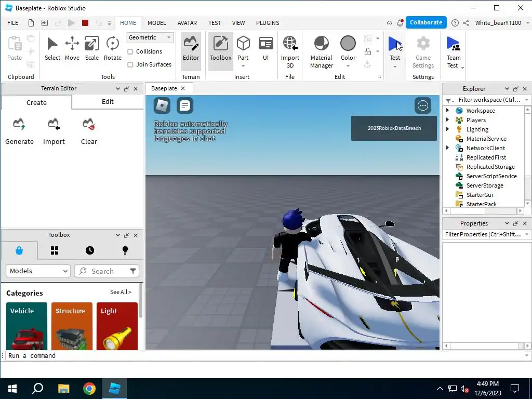The image size is (532, 399).
Task: Open the username account dropdown arrow
Action: point(527,23)
